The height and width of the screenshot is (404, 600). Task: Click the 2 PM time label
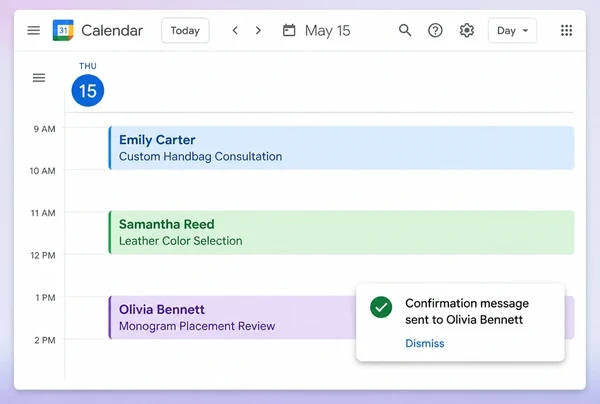(45, 340)
